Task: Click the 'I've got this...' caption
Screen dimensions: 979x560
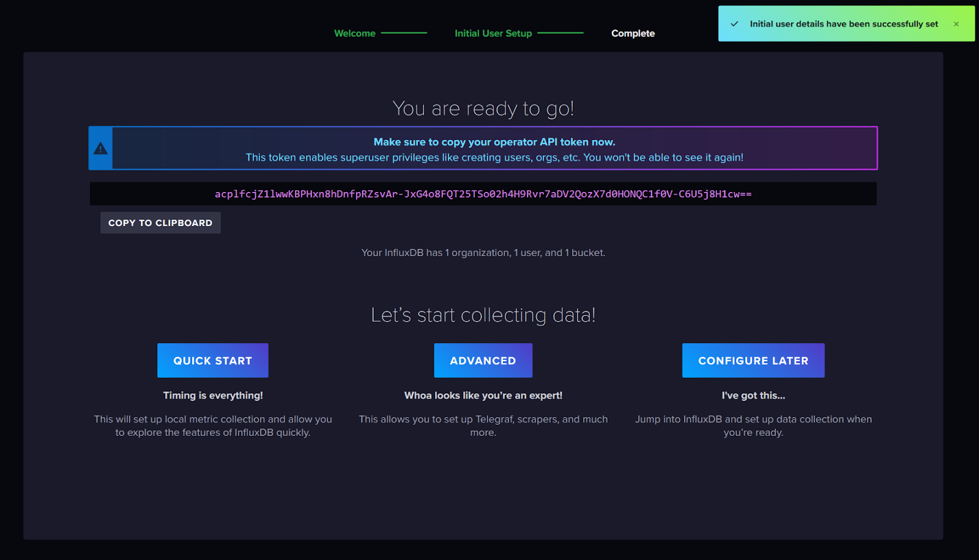Action: point(753,396)
